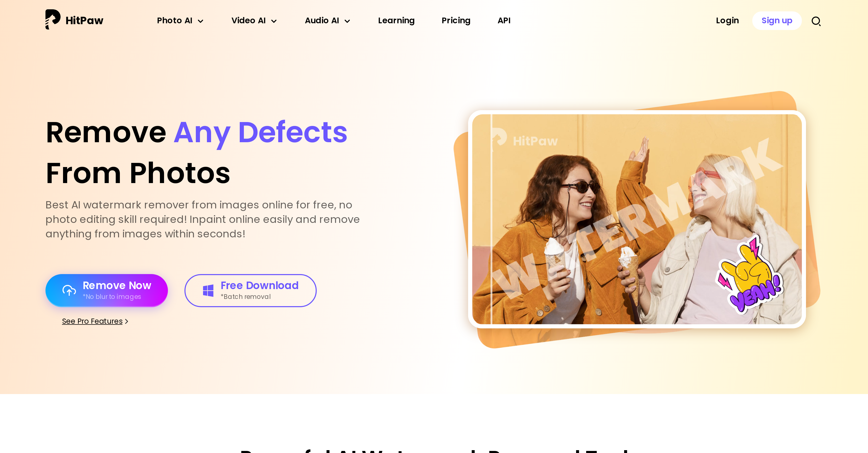Select the Learning navigation tab
Screen dimensions: 868x453
396,21
